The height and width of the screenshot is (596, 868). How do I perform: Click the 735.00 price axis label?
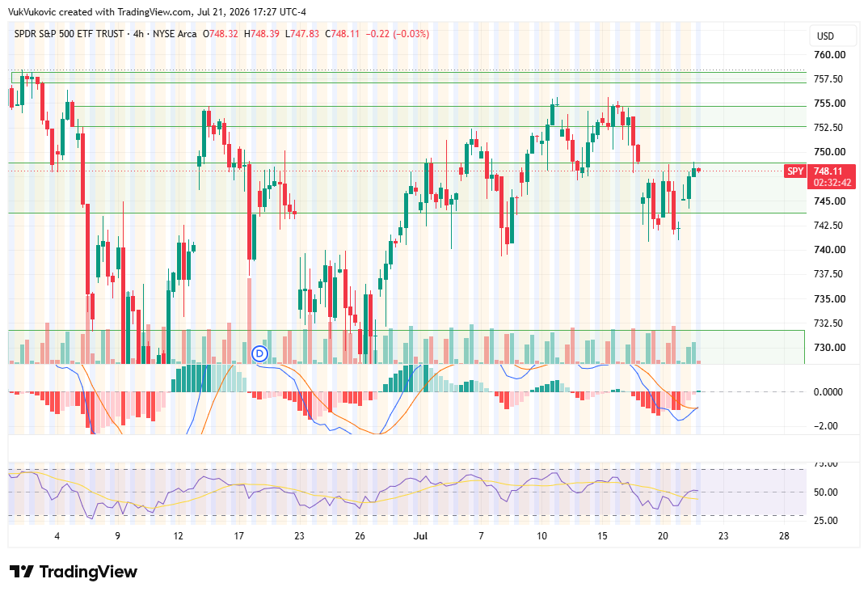(830, 299)
